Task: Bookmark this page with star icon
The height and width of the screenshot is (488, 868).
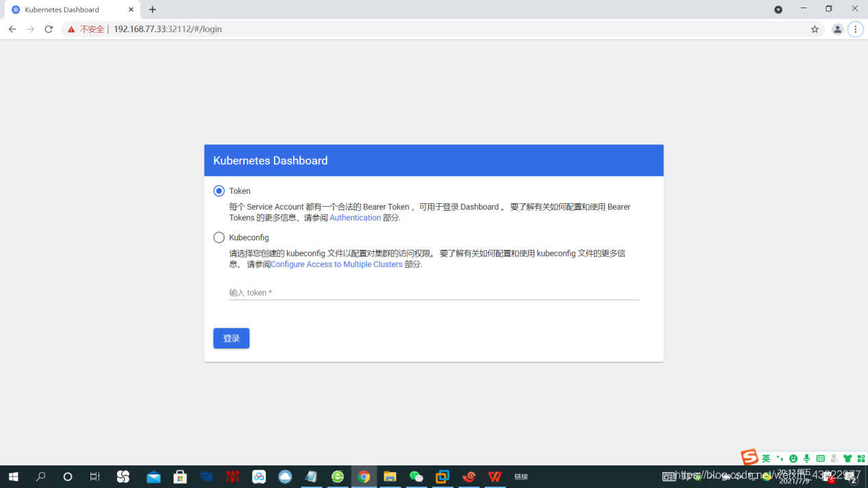Action: point(815,29)
